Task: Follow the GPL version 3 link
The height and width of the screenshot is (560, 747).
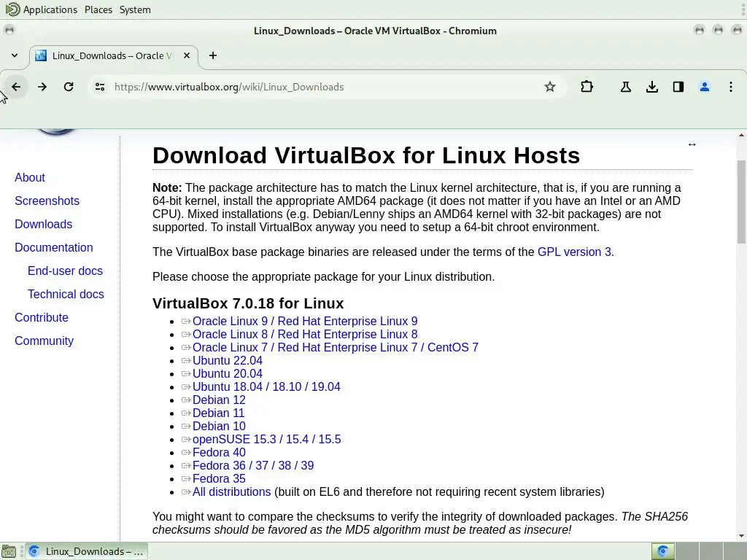Action: pos(574,252)
